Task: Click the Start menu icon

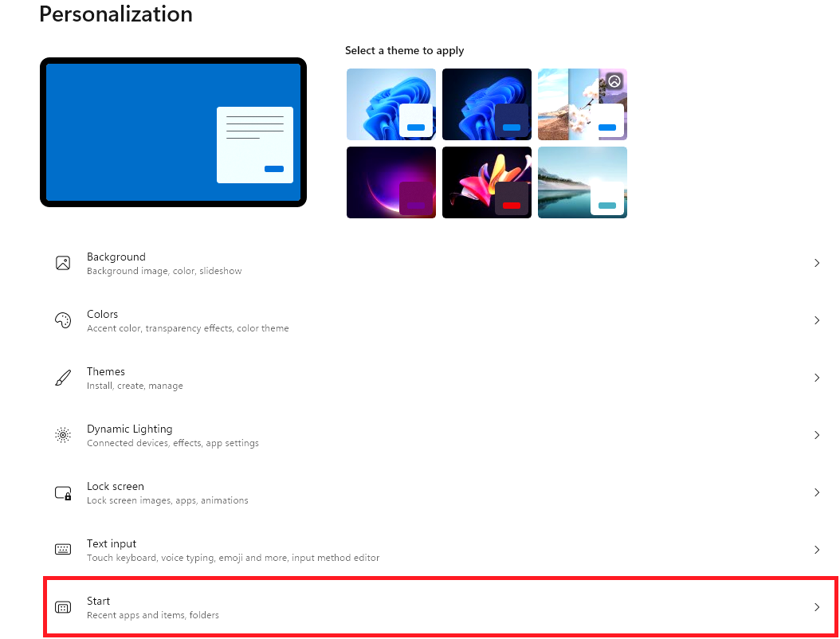Action: 63,607
